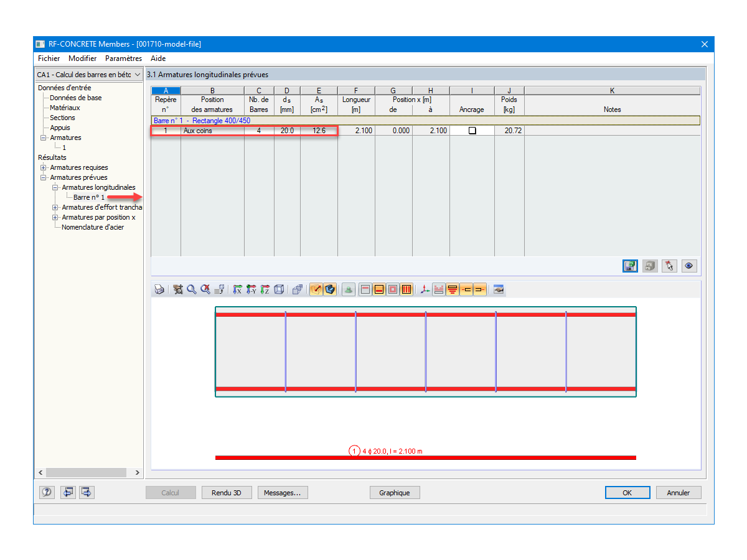Set view in X direction
Screen dimensions: 747x560
point(237,289)
